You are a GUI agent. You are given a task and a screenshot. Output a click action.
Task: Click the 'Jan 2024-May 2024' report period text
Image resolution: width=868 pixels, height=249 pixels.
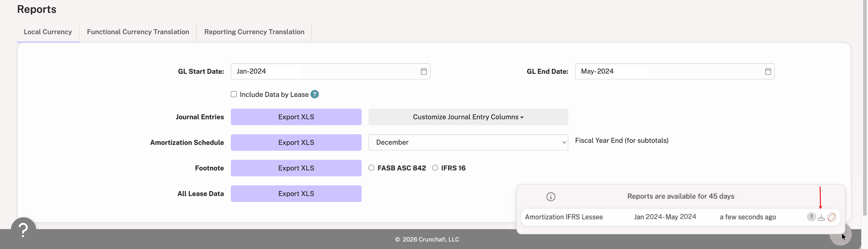point(665,217)
